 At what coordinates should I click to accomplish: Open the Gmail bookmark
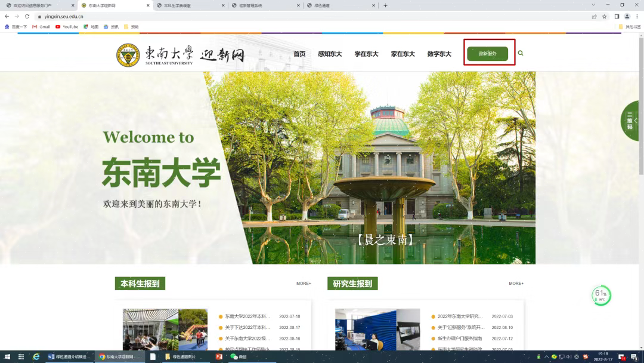41,27
